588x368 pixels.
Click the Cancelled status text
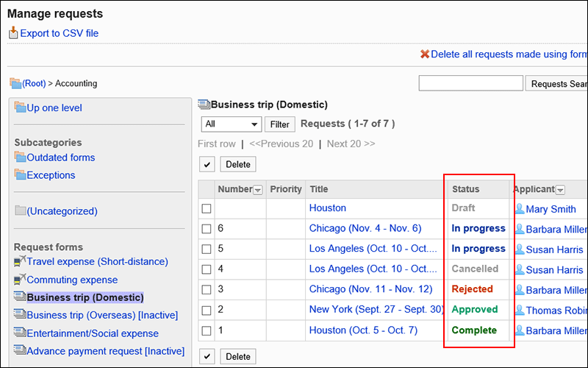[475, 269]
